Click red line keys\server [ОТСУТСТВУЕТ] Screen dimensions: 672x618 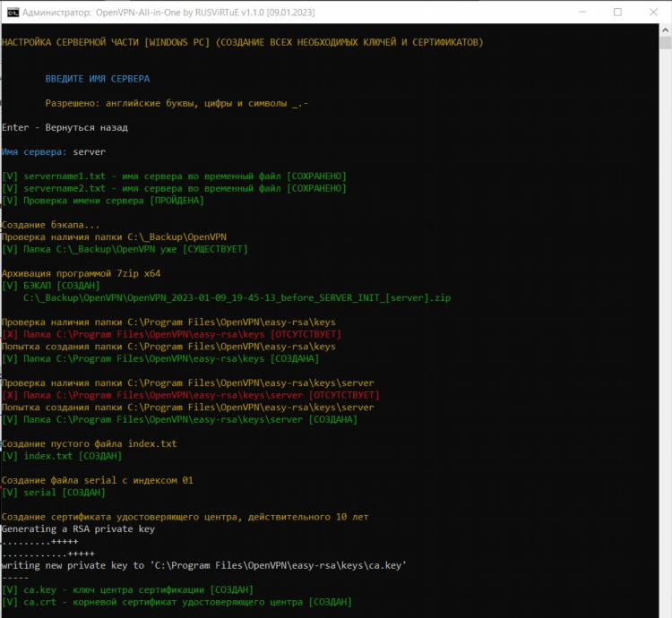(x=191, y=395)
